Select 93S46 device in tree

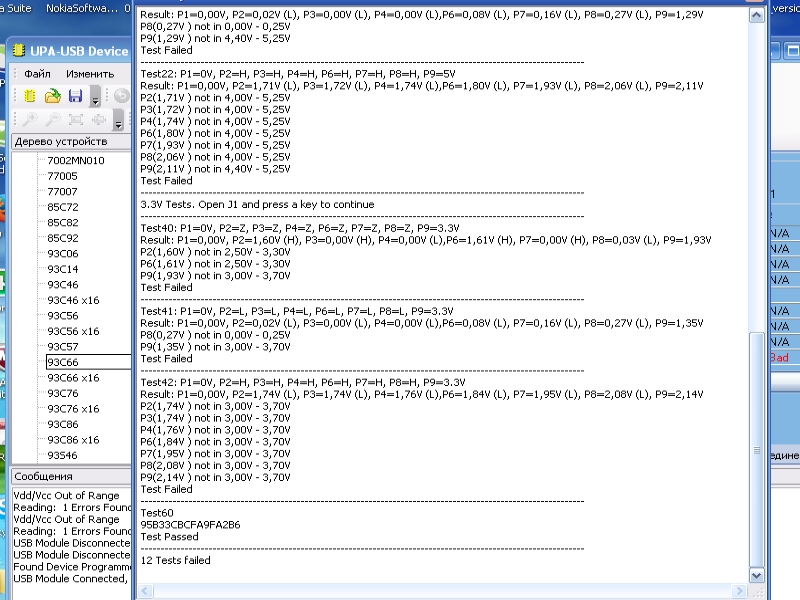[x=62, y=455]
